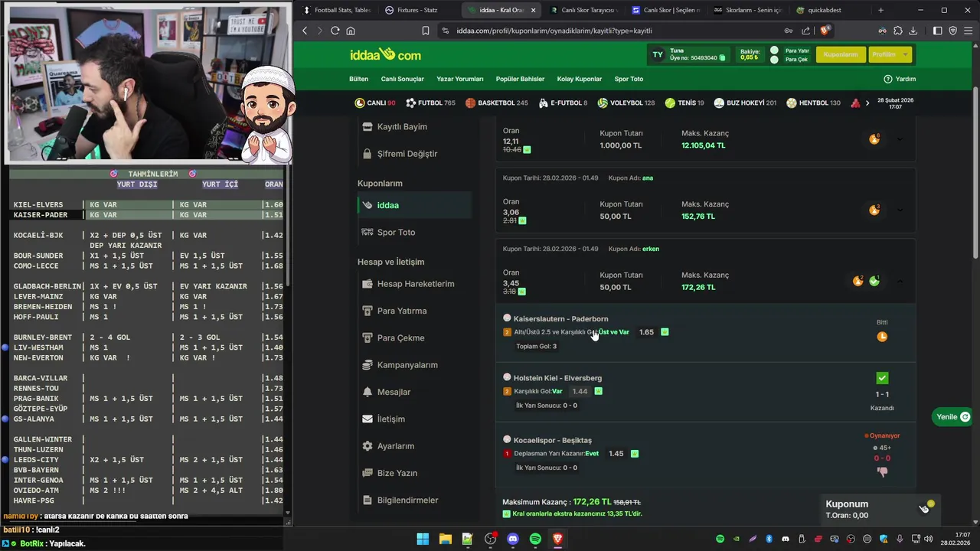This screenshot has width=980, height=551.
Task: Expand the Profilim dropdown
Action: coord(890,54)
